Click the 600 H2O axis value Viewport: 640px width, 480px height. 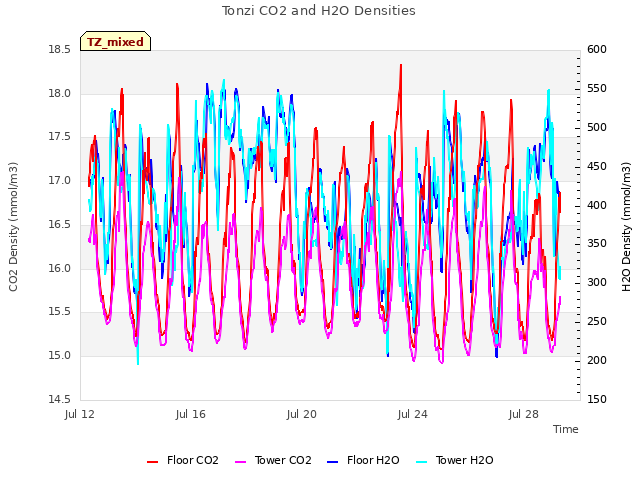pos(597,50)
